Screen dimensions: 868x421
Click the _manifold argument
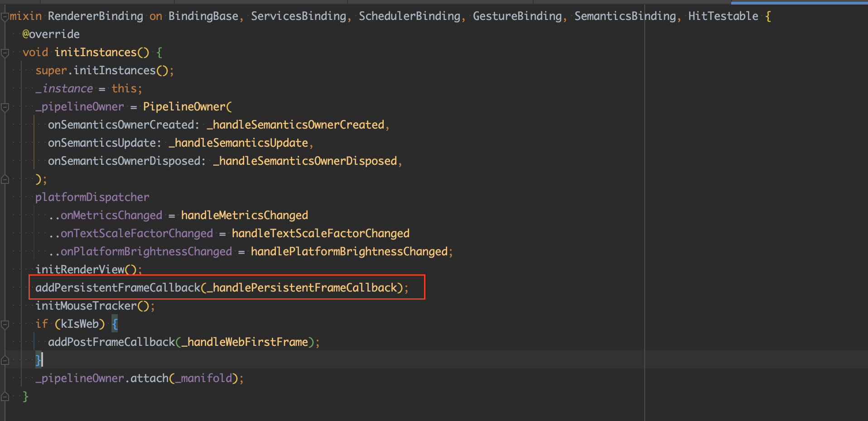(203, 378)
